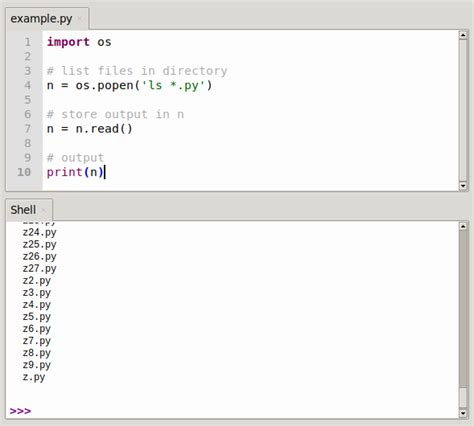Click z4.py in the Shell output
Image resolution: width=474 pixels, height=426 pixels.
pos(37,305)
